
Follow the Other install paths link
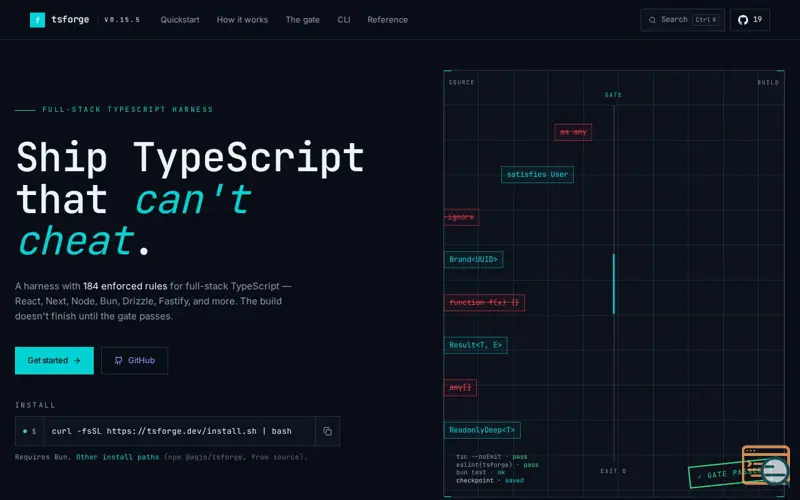click(117, 457)
